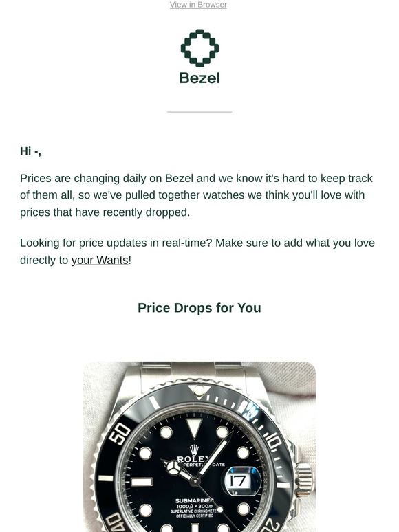
Task: Click the date window showing 17
Action: pyautogui.click(x=239, y=480)
